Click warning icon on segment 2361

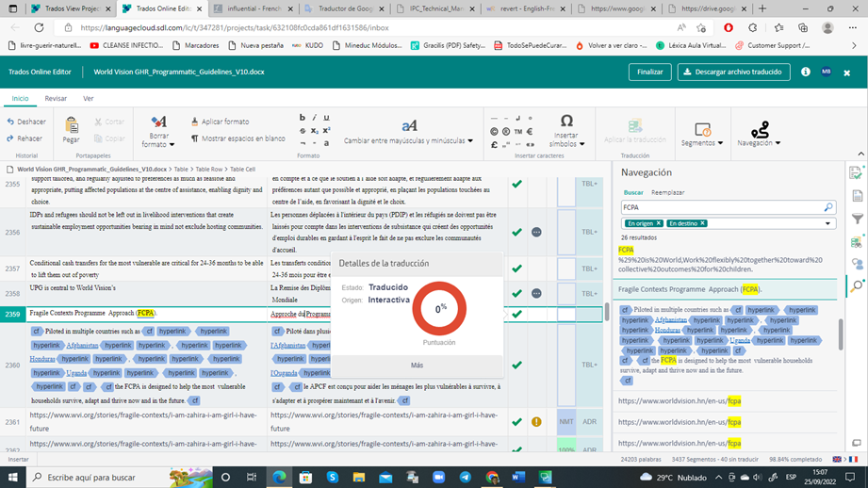(536, 422)
